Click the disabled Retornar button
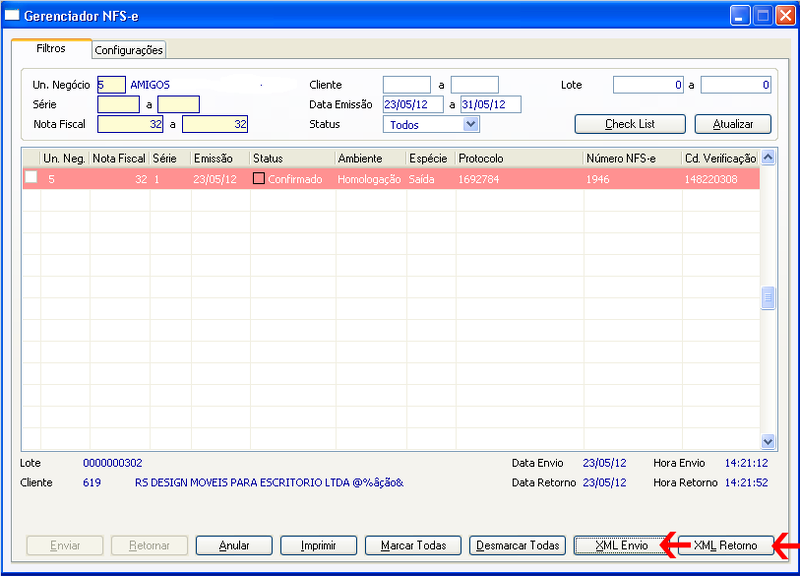This screenshot has width=800, height=576. [149, 545]
